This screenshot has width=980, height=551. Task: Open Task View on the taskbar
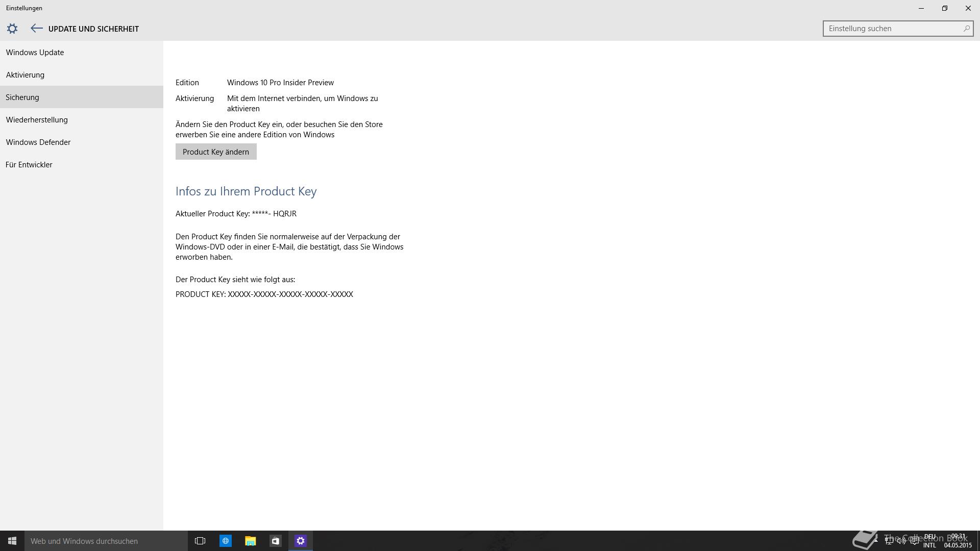point(200,541)
